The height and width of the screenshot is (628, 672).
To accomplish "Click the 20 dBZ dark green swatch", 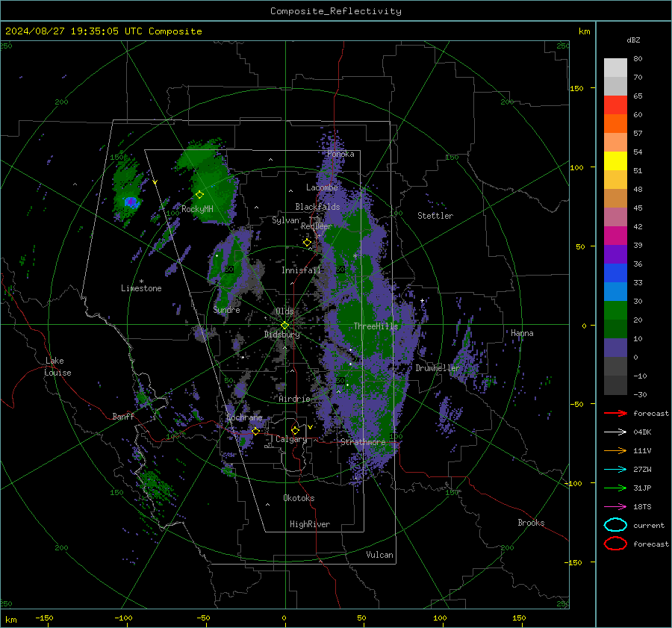I will 615,329.
